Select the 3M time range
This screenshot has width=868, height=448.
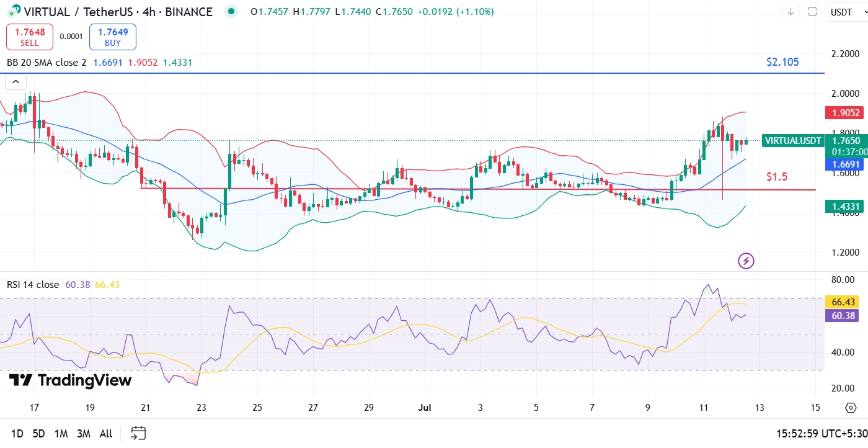click(84, 433)
